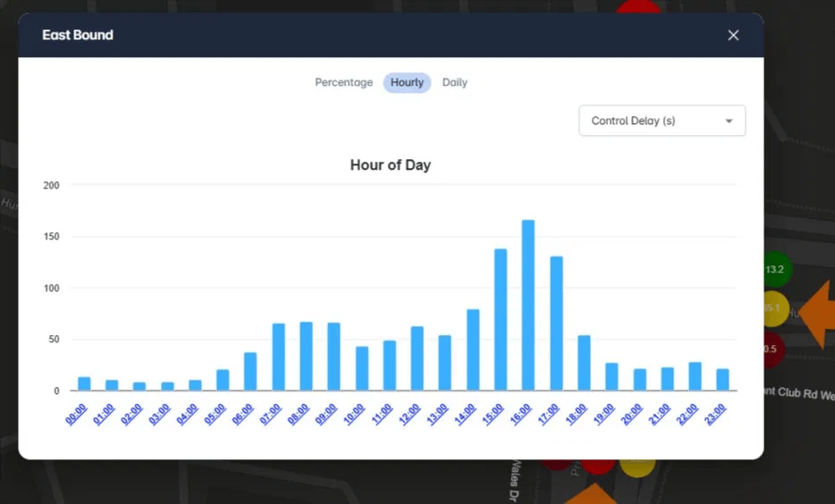Viewport: 835px width, 504px height.
Task: Click the 16:00 hour axis link
Action: [x=520, y=414]
